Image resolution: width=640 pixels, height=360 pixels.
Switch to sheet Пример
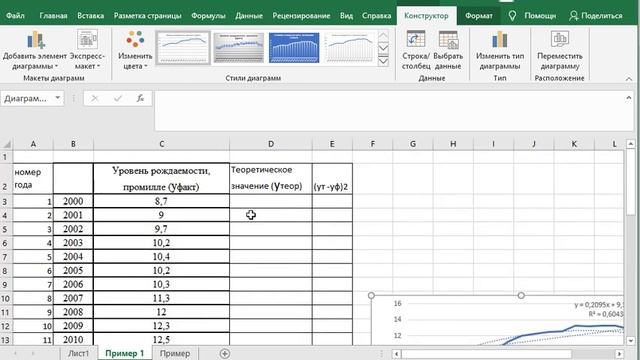(x=175, y=353)
